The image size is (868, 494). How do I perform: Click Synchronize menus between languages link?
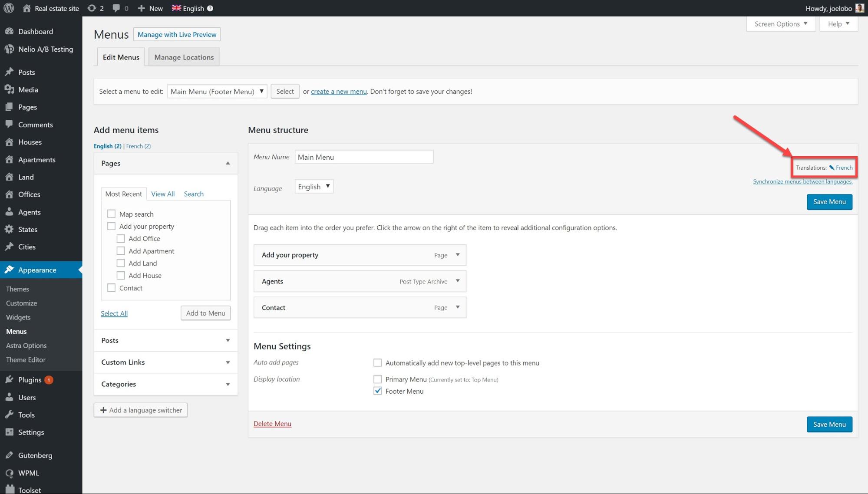coord(802,181)
